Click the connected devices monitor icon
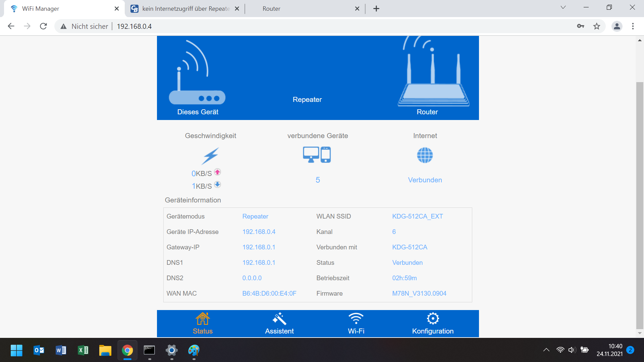 [317, 155]
